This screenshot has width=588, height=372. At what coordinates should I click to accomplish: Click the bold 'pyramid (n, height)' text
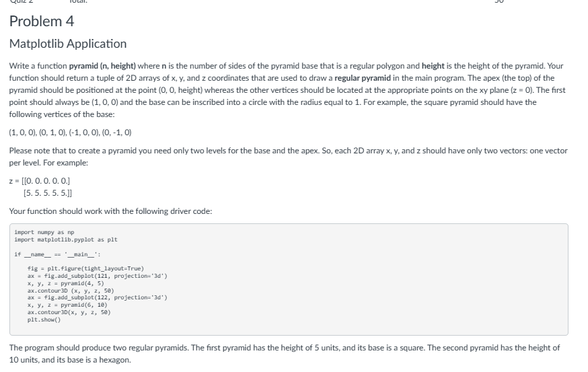[102, 66]
